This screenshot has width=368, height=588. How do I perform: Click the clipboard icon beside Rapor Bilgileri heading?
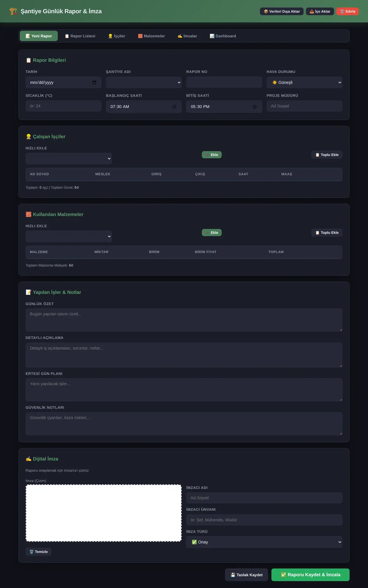coord(29,60)
